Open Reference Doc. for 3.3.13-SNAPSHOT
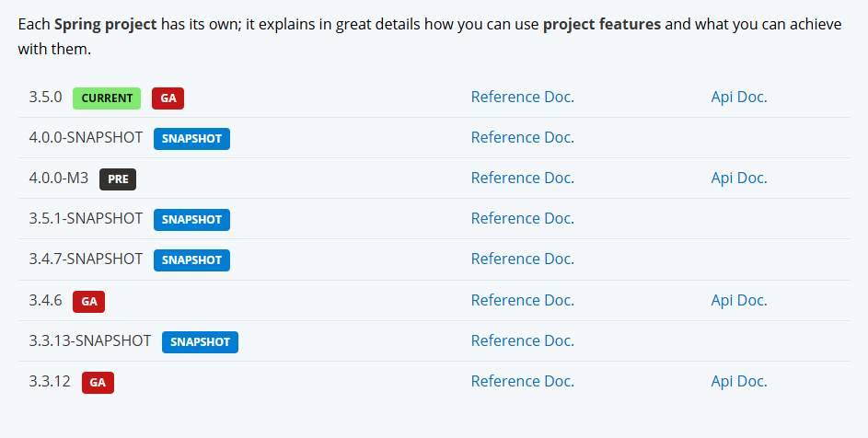Image resolution: width=868 pixels, height=438 pixels. [x=522, y=340]
